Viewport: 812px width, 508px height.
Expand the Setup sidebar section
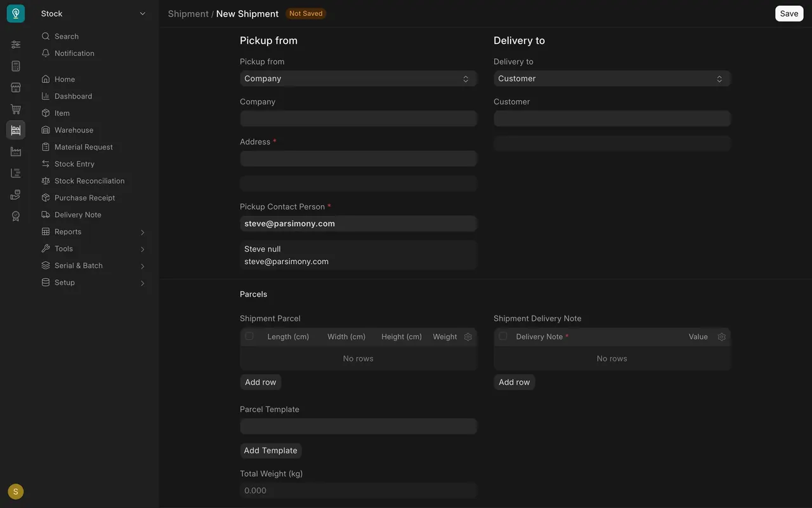click(x=94, y=283)
